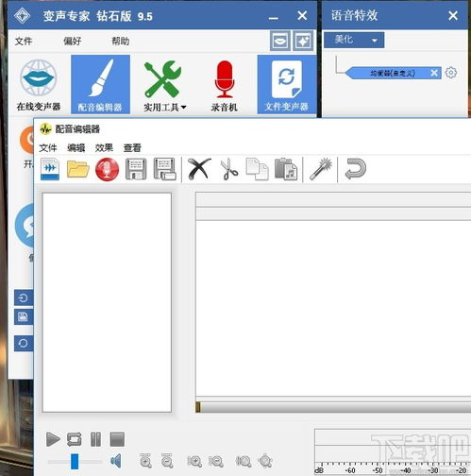
Task: Expand the 实用工具 dropdown arrow
Action: [x=183, y=108]
